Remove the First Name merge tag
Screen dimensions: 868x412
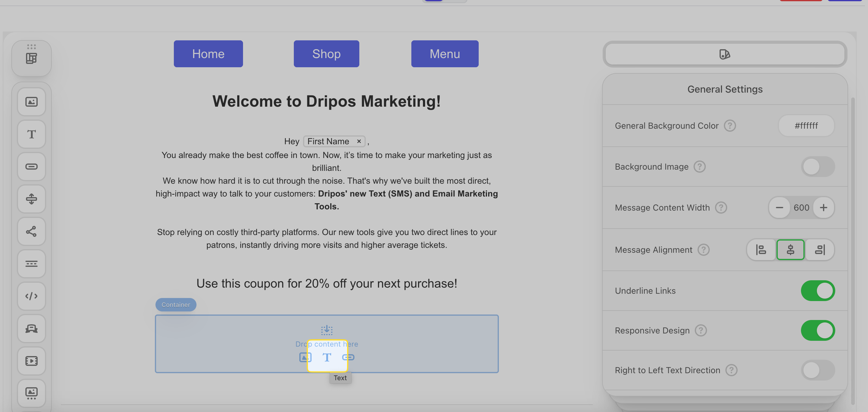[359, 142]
